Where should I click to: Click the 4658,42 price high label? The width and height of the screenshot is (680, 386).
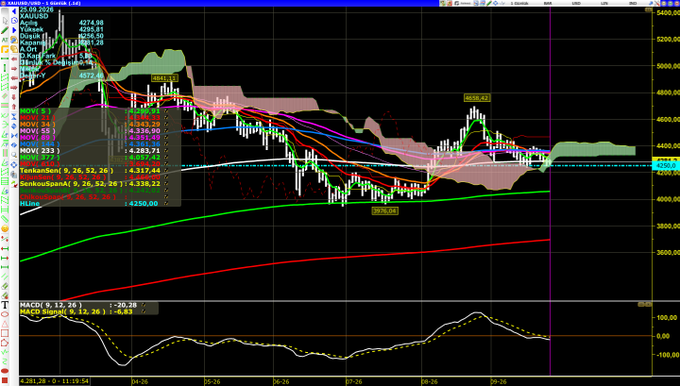tap(477, 98)
